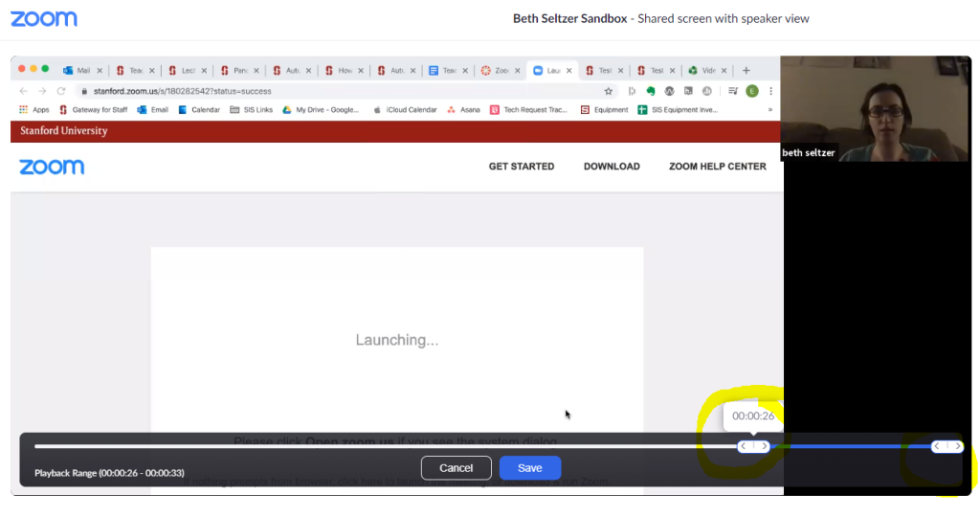This screenshot has width=980, height=517.
Task: Open the Apps grid bookmark
Action: click(33, 110)
